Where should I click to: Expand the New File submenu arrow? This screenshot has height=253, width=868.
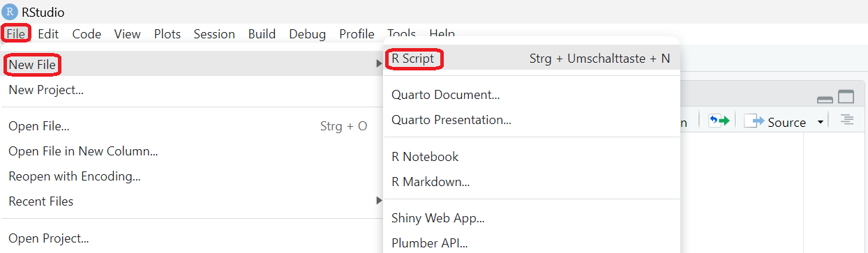tap(379, 64)
